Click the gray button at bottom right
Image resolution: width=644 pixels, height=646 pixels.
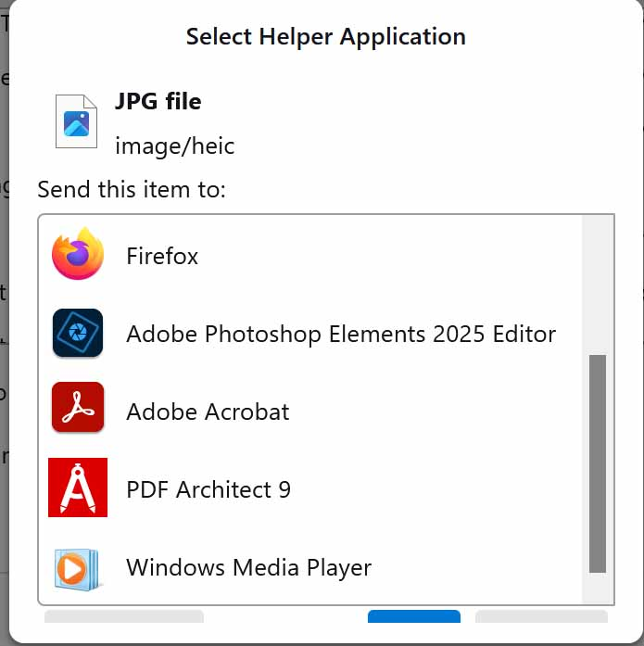click(x=541, y=618)
